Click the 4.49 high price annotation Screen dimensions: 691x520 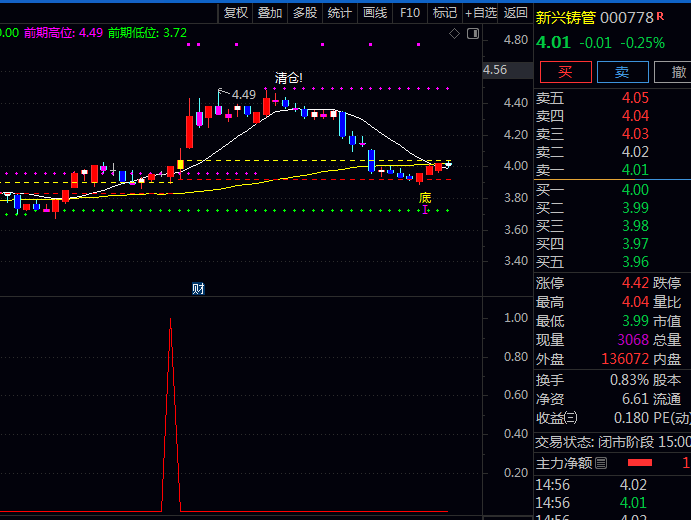point(244,94)
